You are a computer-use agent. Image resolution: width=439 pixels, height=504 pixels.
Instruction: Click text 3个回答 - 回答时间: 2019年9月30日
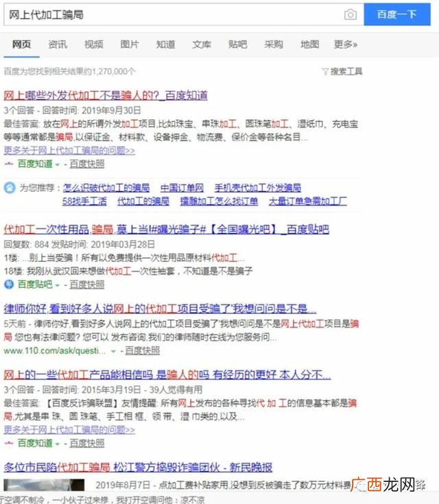[x=72, y=110]
